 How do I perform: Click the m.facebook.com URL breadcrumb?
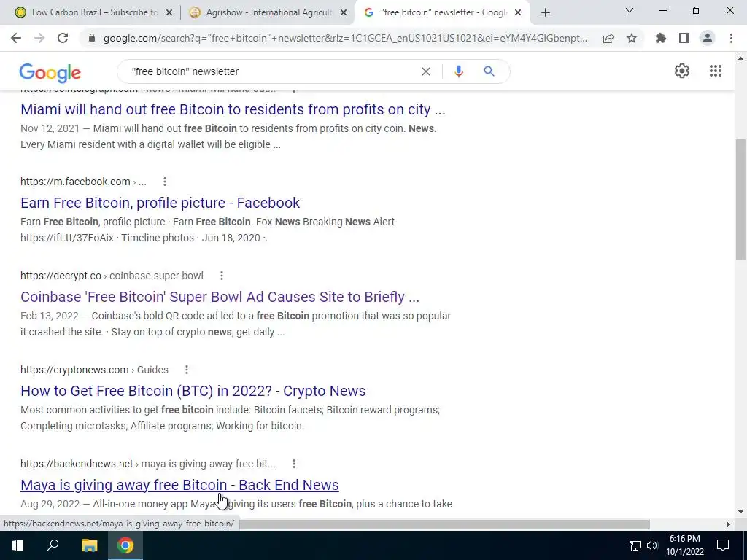(83, 182)
